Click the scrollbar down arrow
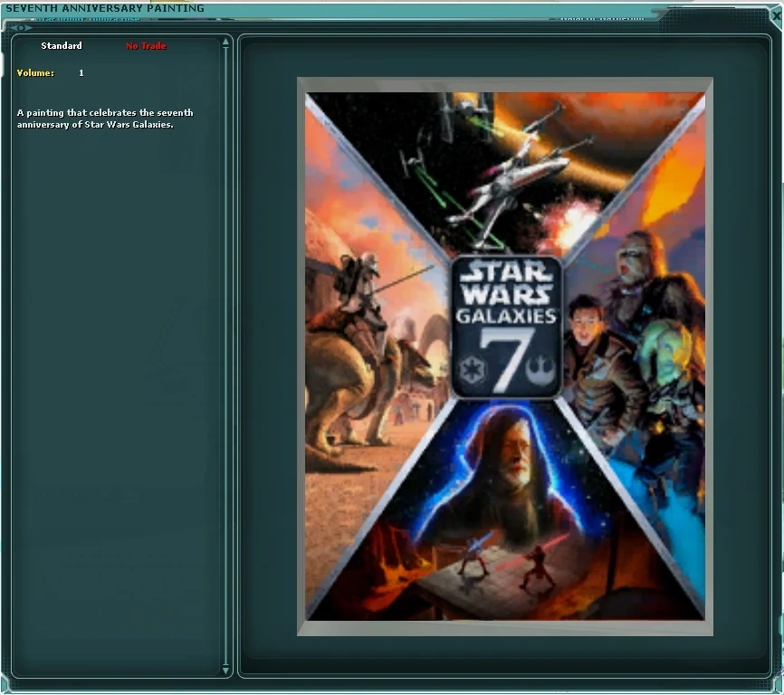 pos(225,671)
